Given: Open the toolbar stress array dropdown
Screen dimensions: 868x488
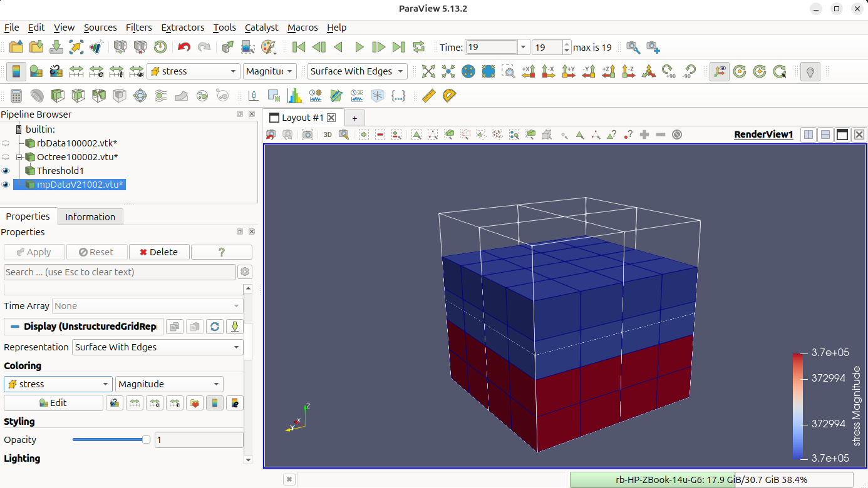Looking at the screenshot, I should [194, 71].
